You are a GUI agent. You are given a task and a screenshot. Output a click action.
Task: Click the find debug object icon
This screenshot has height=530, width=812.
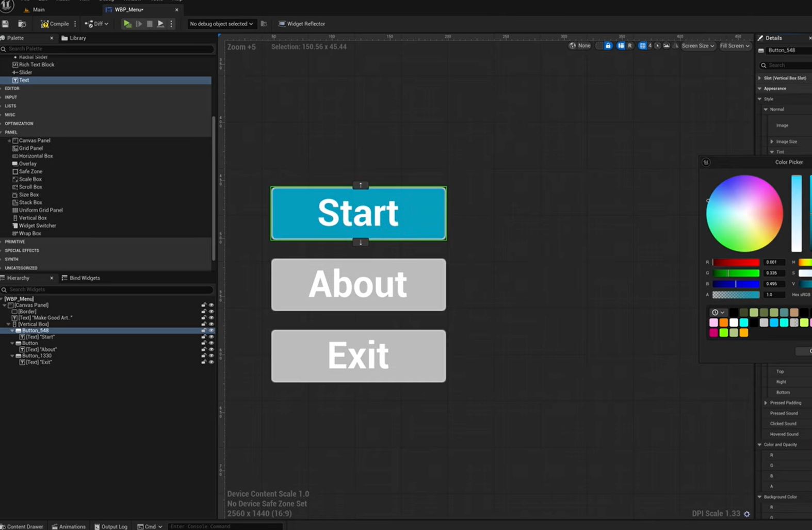coord(264,24)
